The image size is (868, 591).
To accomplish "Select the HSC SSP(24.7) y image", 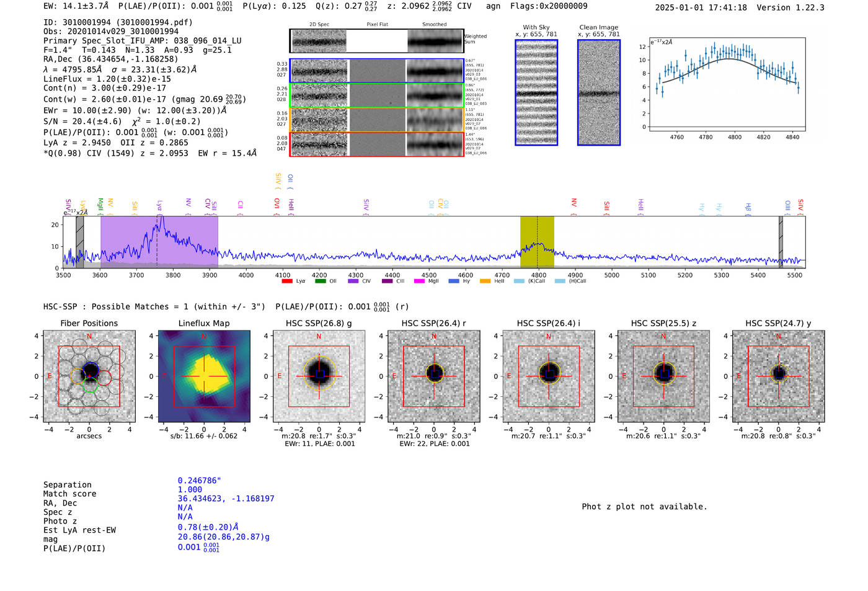I will (x=779, y=376).
